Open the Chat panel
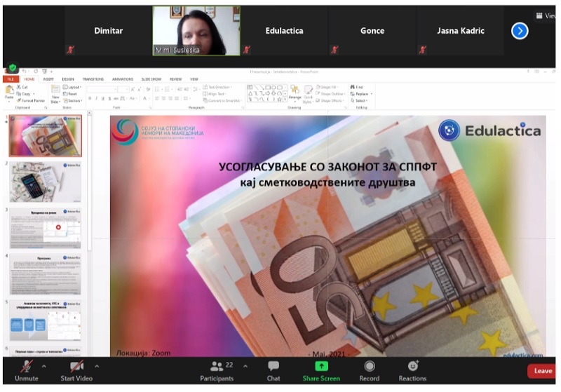Screen dimensions: 561x392 click(x=273, y=370)
